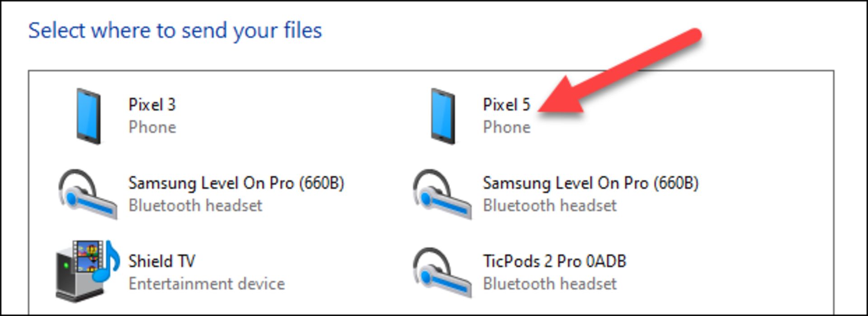
Task: Click "Bluetooth headset" under right-column Samsung entry
Action: coord(550,206)
